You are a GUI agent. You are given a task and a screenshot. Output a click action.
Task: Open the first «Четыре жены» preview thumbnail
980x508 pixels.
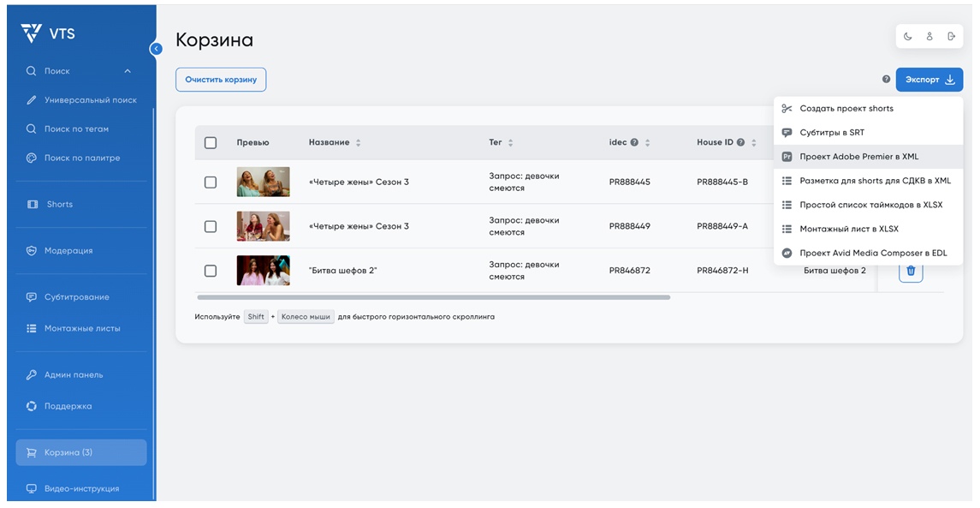[263, 182]
